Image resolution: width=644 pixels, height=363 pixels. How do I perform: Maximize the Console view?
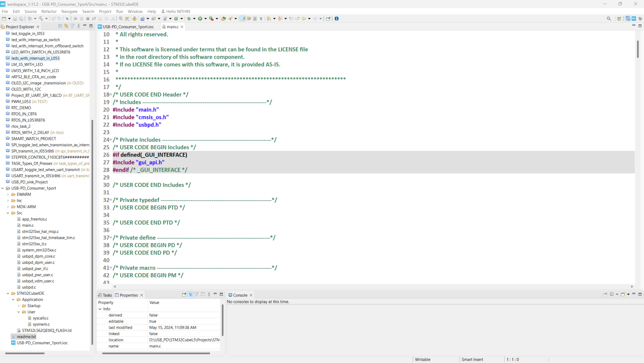pyautogui.click(x=640, y=294)
